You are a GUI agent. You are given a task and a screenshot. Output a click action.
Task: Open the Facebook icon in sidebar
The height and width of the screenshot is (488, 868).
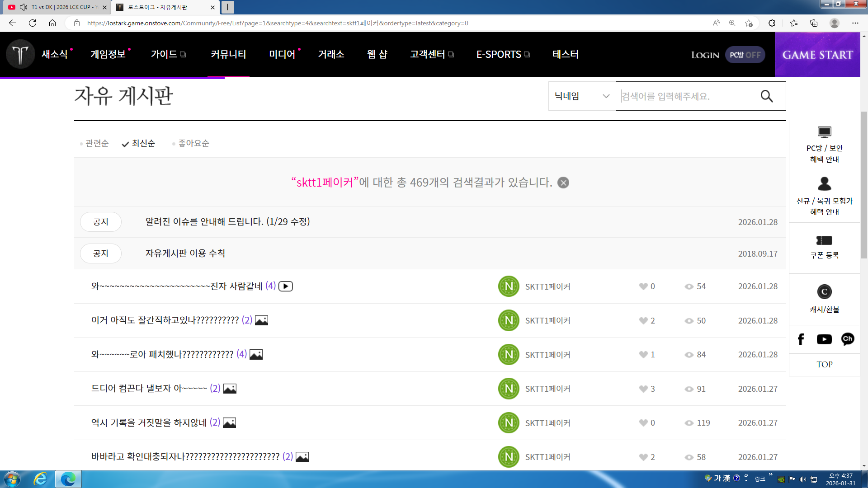point(801,339)
